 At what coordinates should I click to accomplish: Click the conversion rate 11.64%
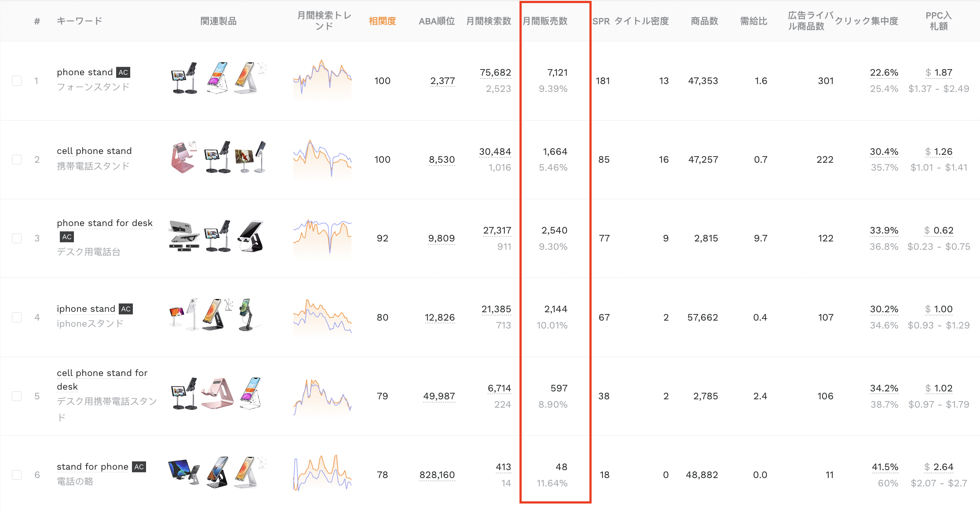[x=552, y=483]
